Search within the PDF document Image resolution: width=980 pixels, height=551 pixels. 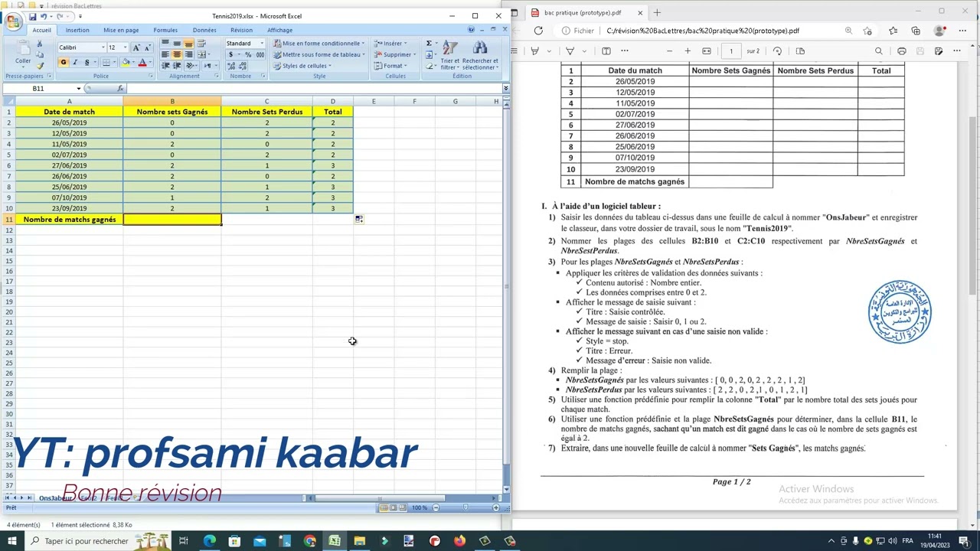click(x=879, y=51)
